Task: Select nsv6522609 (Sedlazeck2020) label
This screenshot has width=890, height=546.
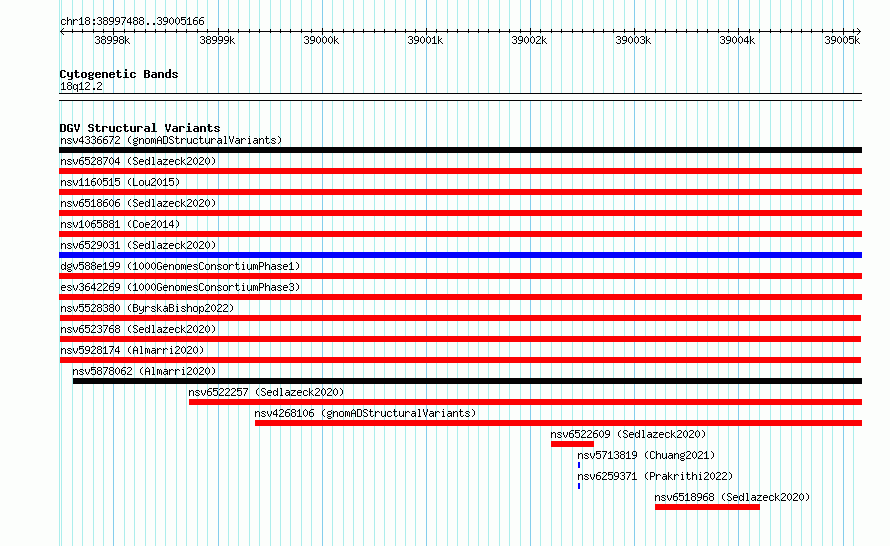Action: pos(628,434)
